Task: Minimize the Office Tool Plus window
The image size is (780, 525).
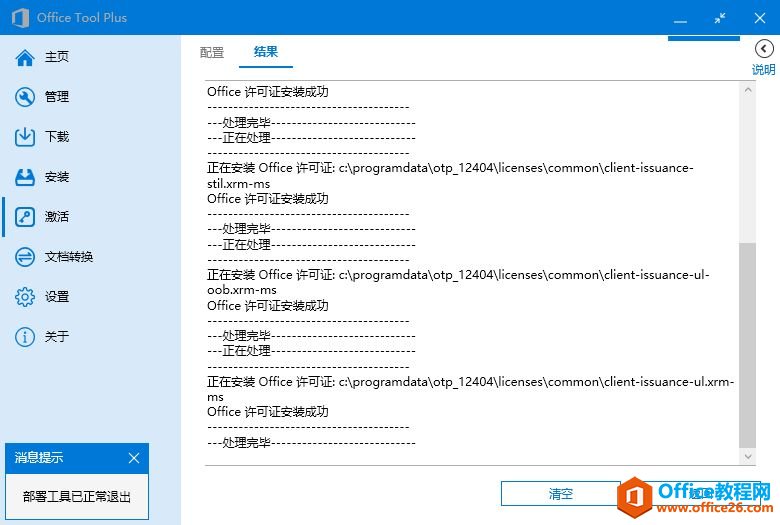Action: 680,21
